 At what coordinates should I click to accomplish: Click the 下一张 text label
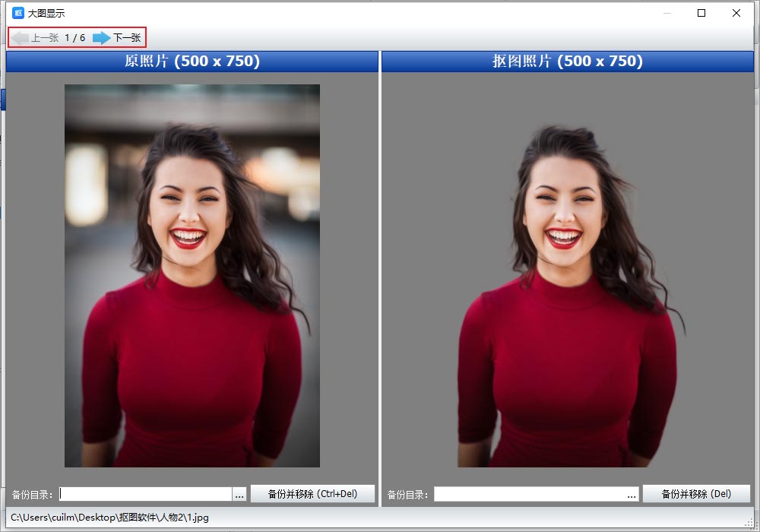point(127,38)
